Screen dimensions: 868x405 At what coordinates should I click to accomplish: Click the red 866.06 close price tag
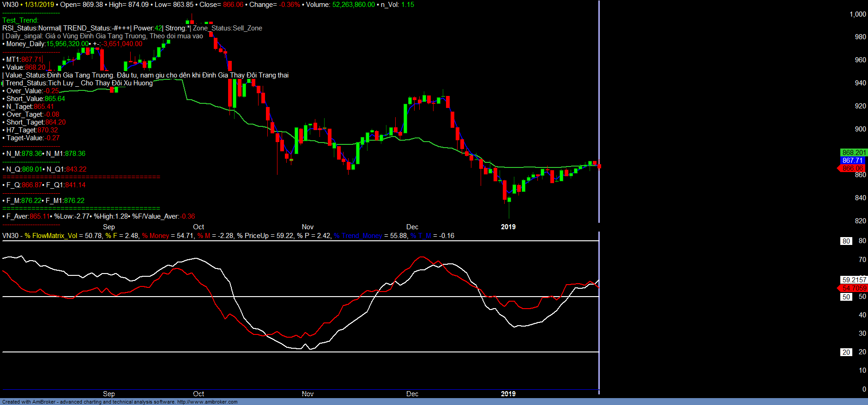(852, 168)
